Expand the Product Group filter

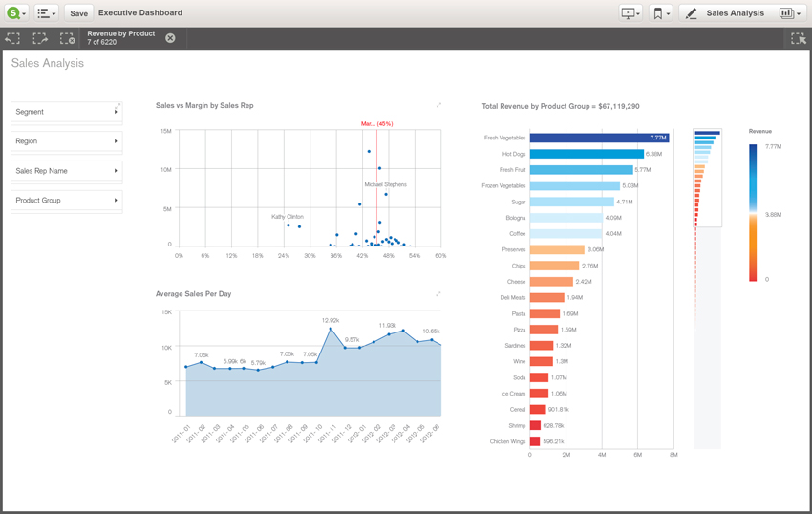tap(66, 201)
